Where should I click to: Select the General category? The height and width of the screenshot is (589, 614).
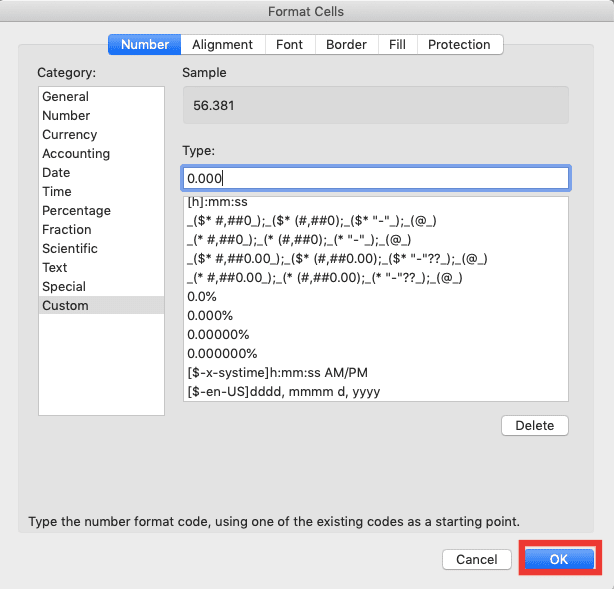[x=101, y=96]
